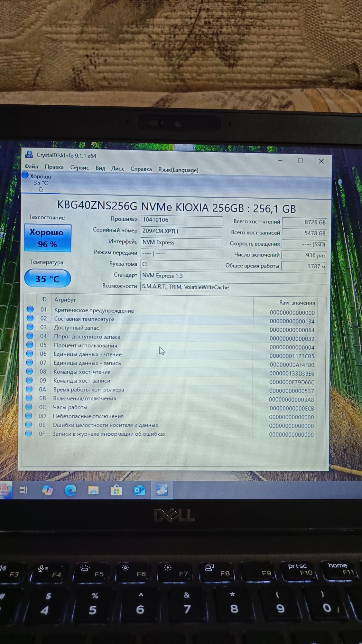Click blue status circle for attribute 01
The image size is (362, 644).
coord(30,309)
